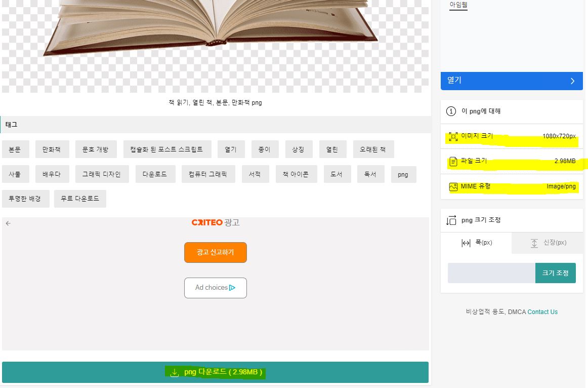Download the png (2.98MB) file
The height and width of the screenshot is (388, 588).
pos(215,372)
